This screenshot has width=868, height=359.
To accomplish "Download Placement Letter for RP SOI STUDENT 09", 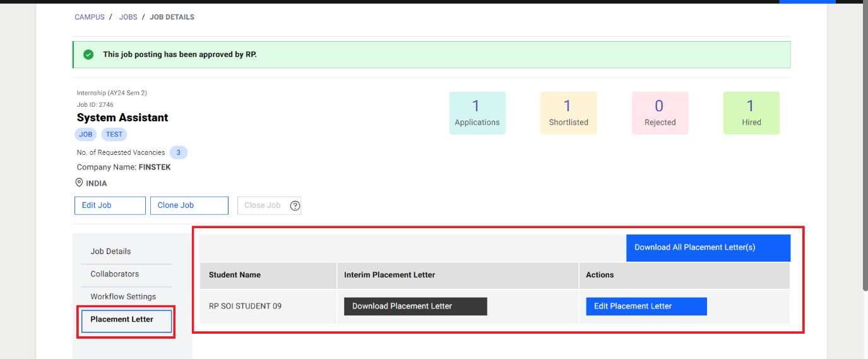I will pos(415,307).
